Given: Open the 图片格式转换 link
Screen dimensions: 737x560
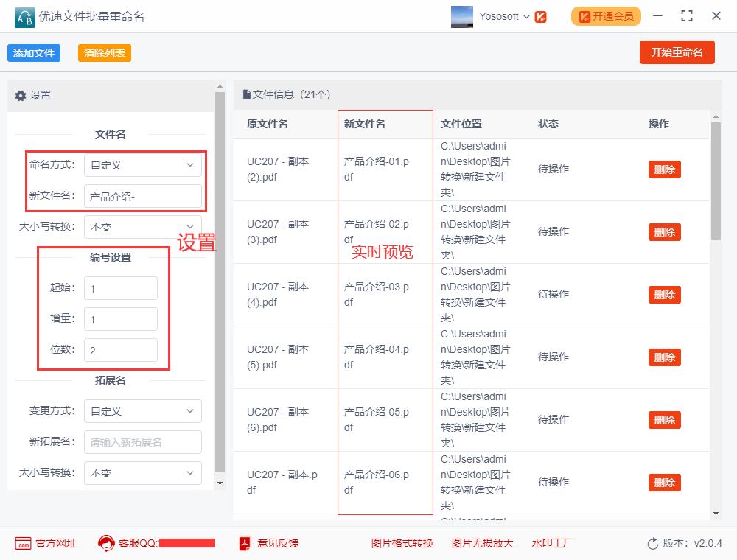Looking at the screenshot, I should pyautogui.click(x=402, y=544).
